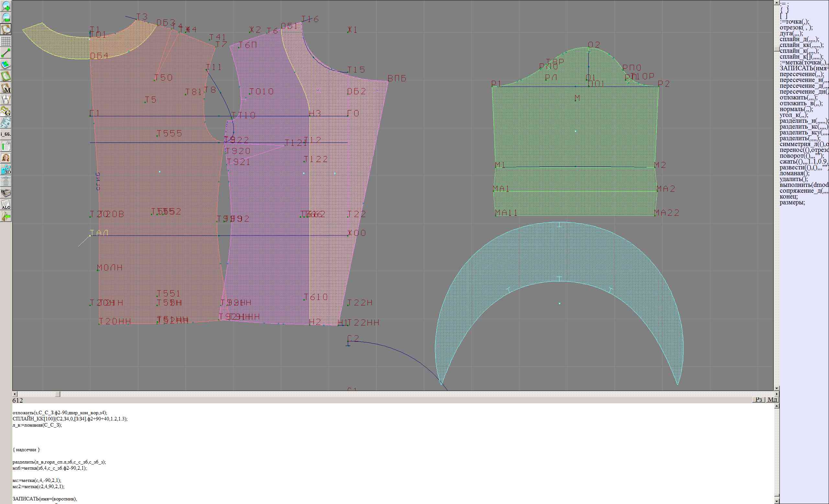
Task: Click the G grading icon
Action: (x=6, y=111)
